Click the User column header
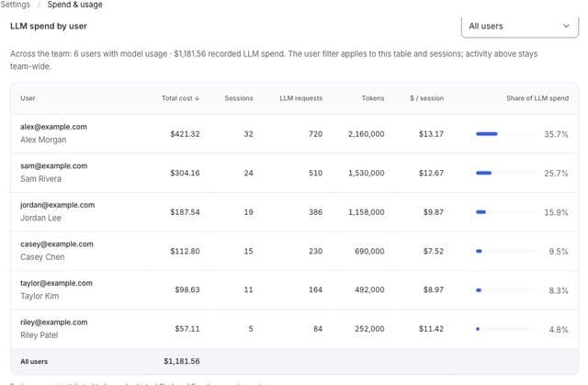This screenshot has width=588, height=385. (28, 98)
